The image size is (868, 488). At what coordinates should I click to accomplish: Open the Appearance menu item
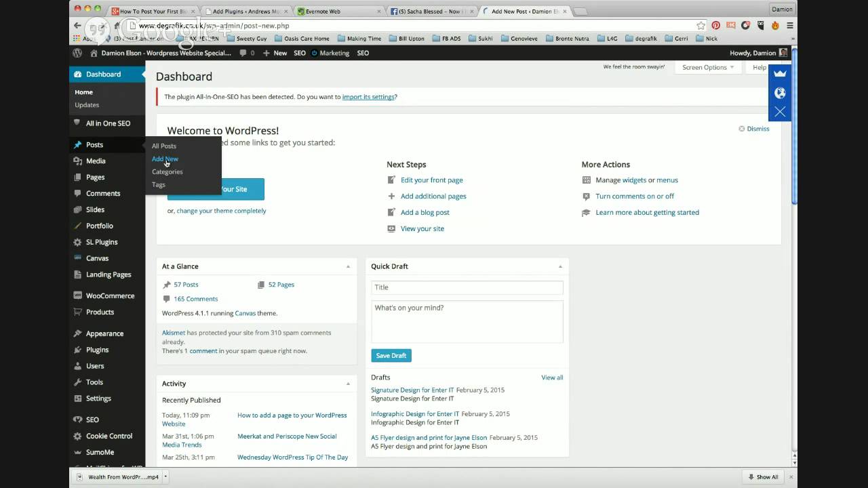pos(104,334)
